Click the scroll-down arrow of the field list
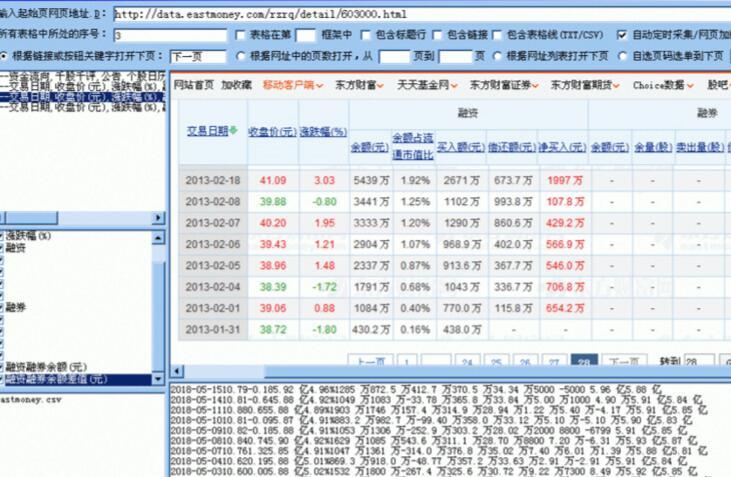The image size is (731, 477). click(159, 380)
